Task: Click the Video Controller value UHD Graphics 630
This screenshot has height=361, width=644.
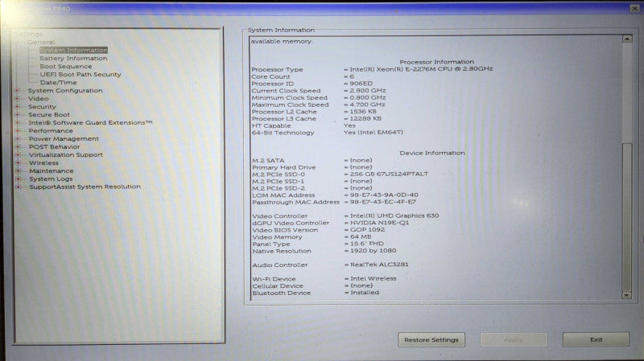Action: [x=394, y=215]
